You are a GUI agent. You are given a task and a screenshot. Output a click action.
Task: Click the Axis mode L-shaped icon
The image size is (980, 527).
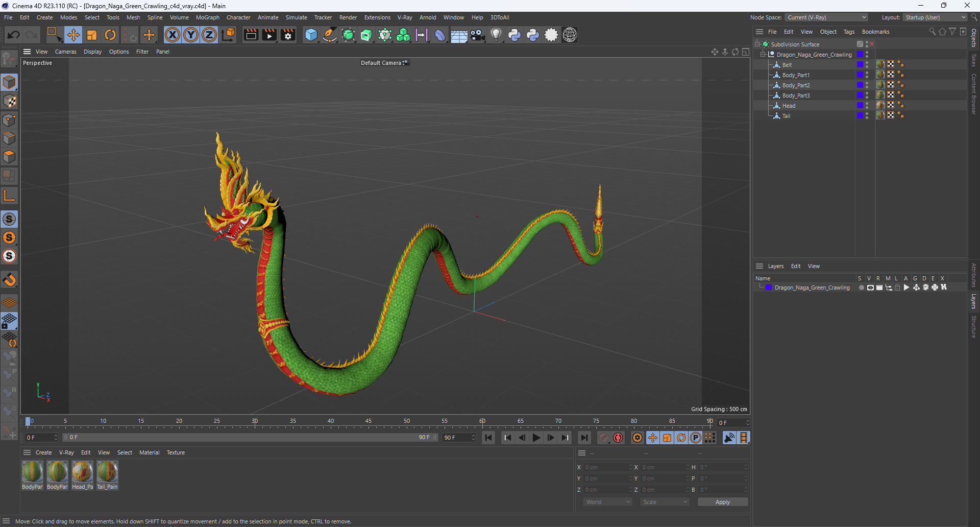[9, 196]
